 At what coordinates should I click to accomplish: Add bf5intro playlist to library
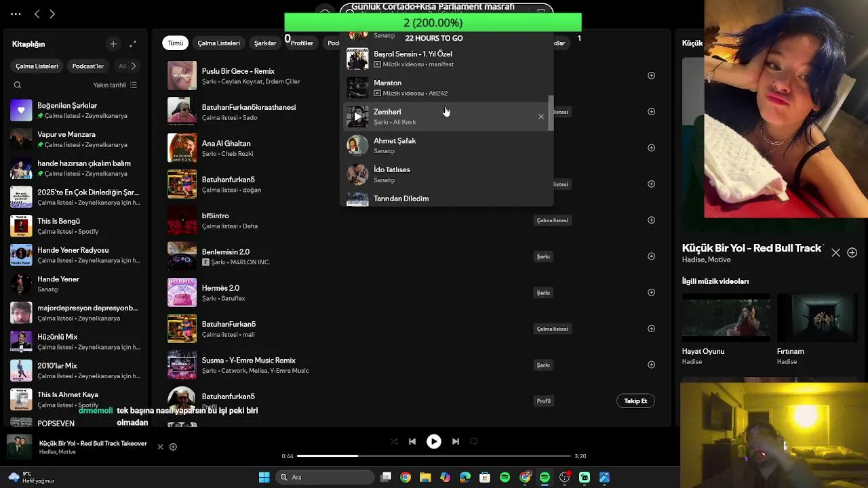point(651,220)
